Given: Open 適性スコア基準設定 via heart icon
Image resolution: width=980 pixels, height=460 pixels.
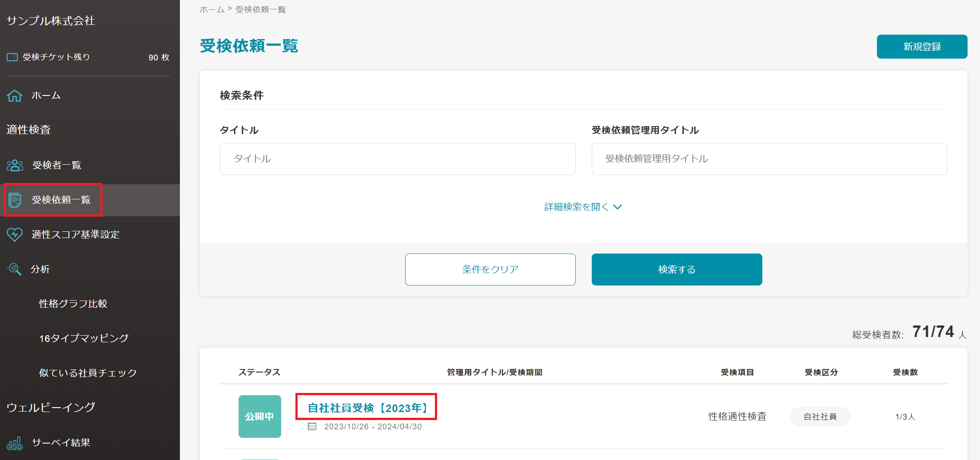Looking at the screenshot, I should click(15, 234).
